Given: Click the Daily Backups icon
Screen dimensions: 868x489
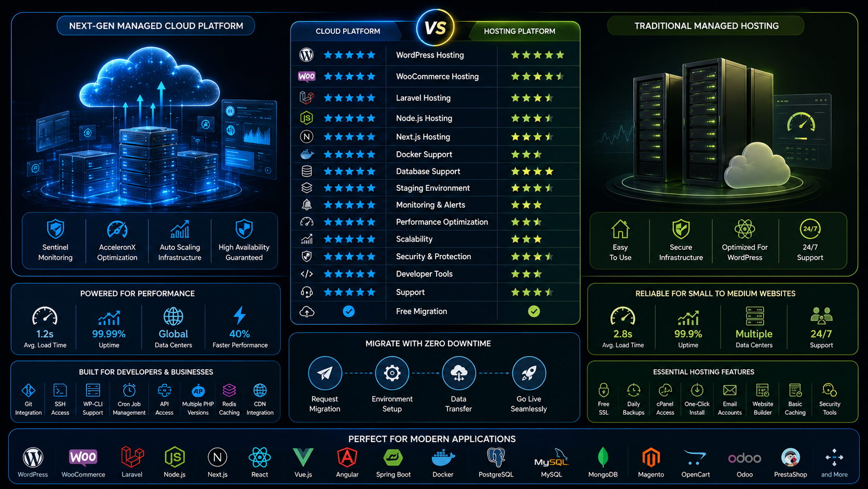Looking at the screenshot, I should 633,390.
